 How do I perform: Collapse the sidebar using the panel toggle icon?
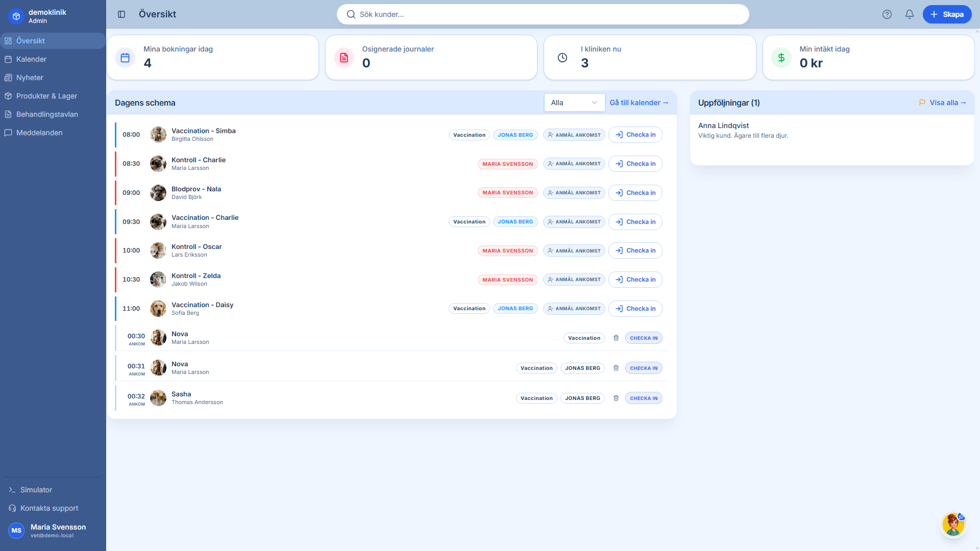[x=121, y=14]
